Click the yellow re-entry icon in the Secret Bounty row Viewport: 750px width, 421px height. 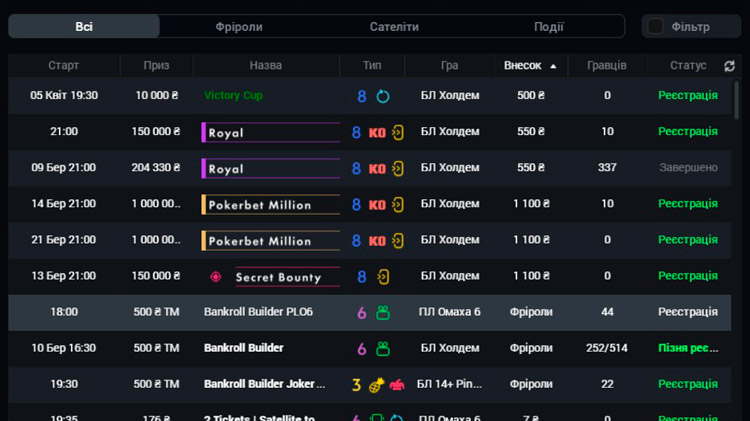383,277
